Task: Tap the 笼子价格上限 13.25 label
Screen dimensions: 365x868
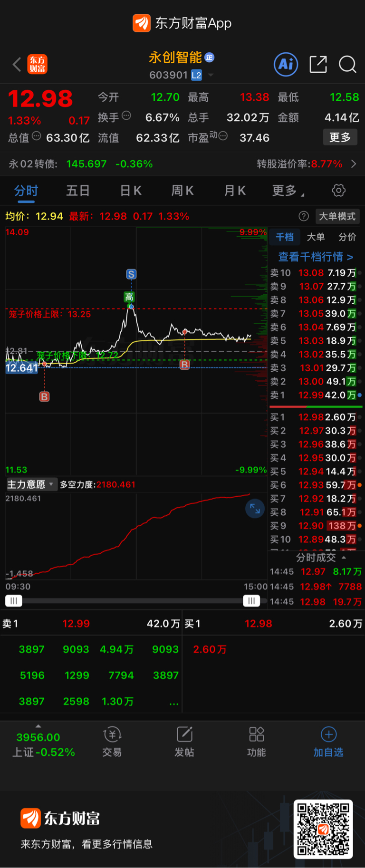Action: pos(49,314)
